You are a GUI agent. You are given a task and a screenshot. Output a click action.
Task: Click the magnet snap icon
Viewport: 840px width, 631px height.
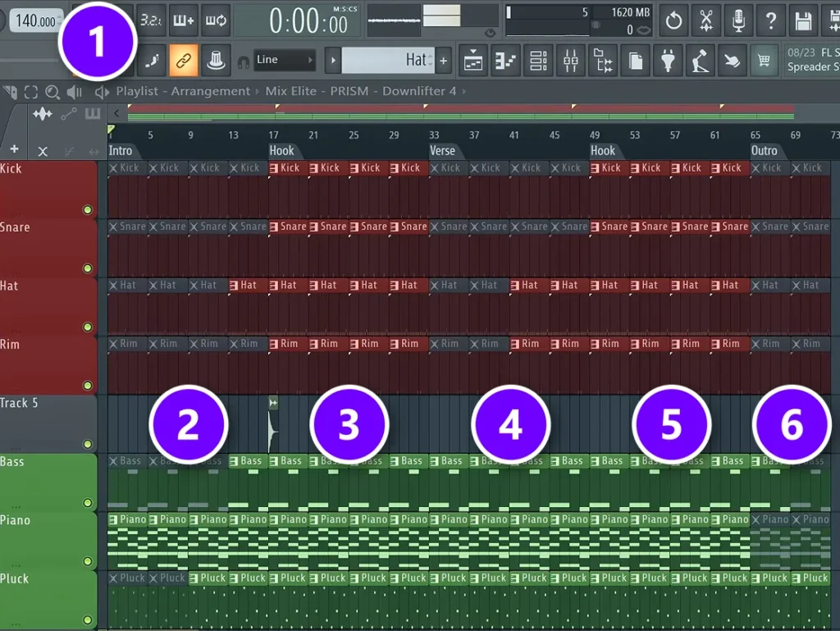[244, 62]
